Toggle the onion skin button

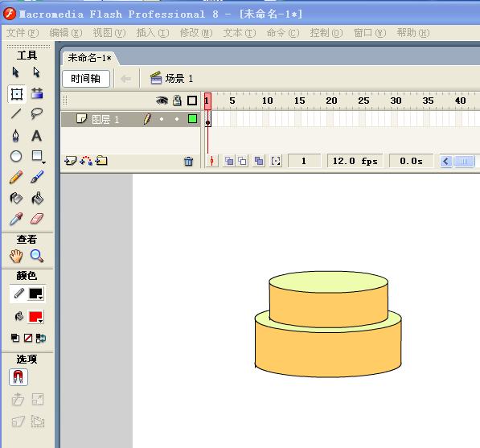[229, 161]
